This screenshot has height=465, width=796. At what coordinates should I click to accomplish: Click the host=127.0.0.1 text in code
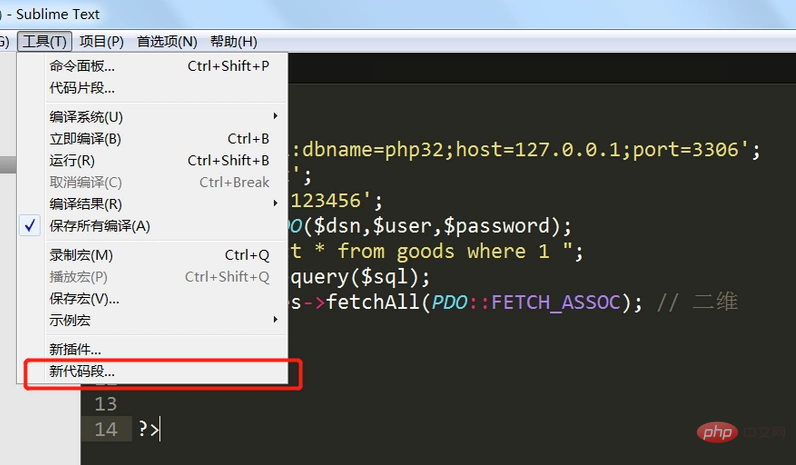(x=538, y=150)
